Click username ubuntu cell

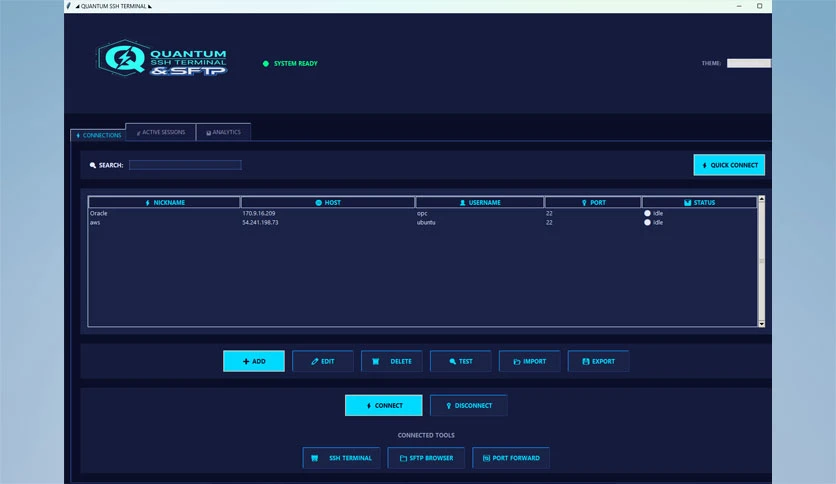tap(426, 222)
